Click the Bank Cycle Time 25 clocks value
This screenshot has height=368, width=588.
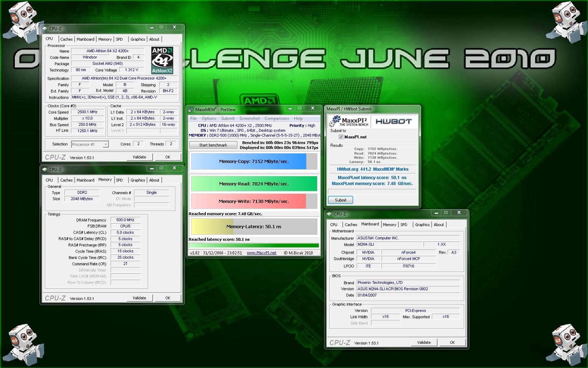pyautogui.click(x=125, y=258)
